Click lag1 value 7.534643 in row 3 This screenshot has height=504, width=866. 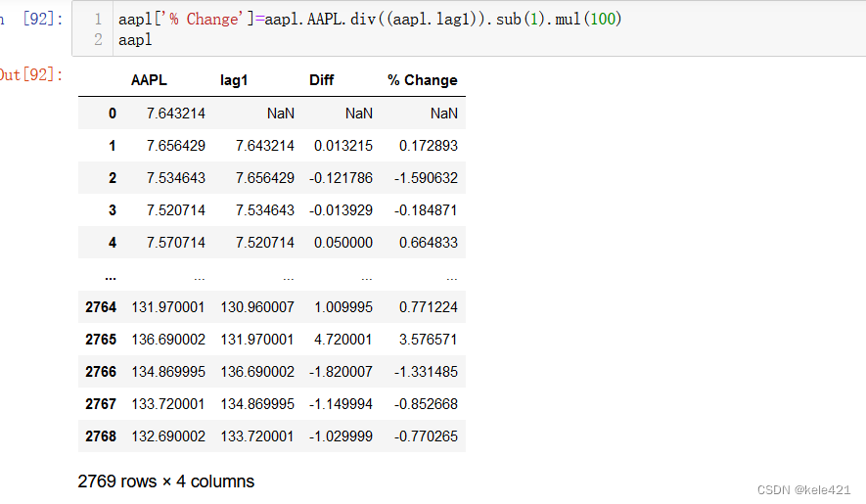265,210
